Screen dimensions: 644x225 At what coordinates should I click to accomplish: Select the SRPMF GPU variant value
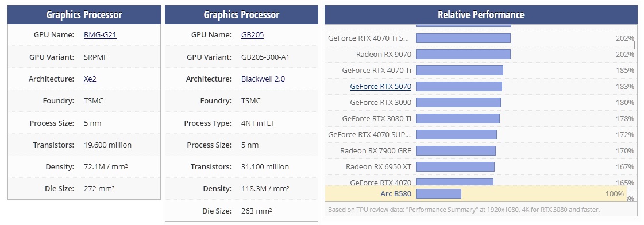point(95,57)
